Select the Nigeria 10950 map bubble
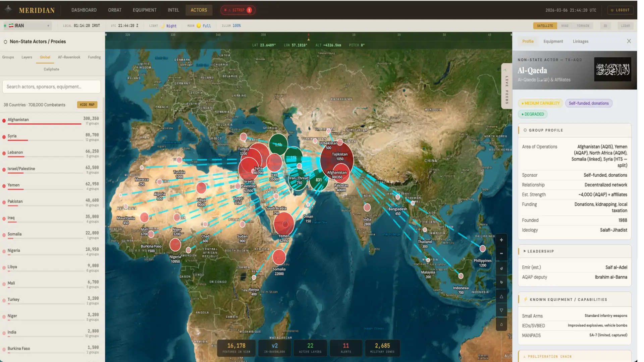 pos(175,245)
